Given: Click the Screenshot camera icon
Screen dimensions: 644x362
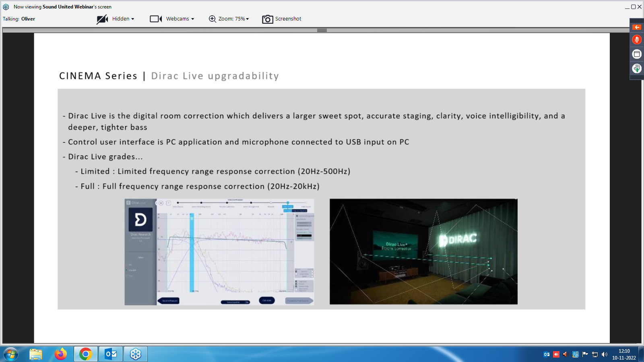Looking at the screenshot, I should pos(268,19).
